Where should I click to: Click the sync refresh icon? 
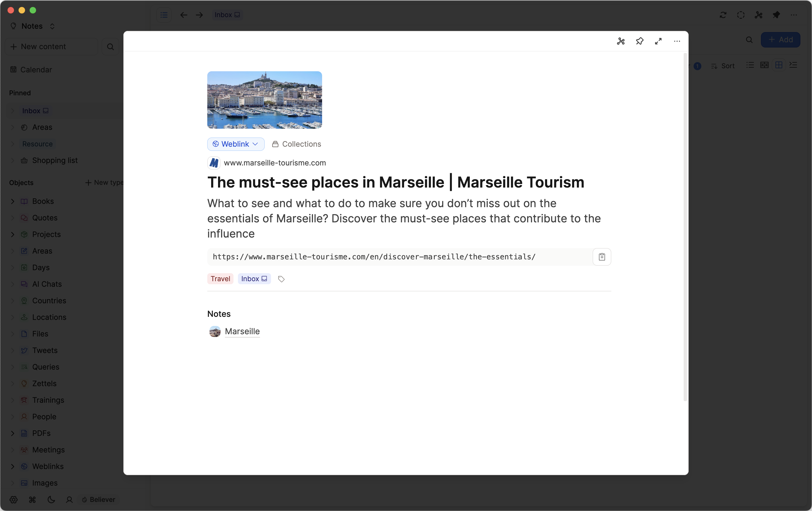coord(723,15)
